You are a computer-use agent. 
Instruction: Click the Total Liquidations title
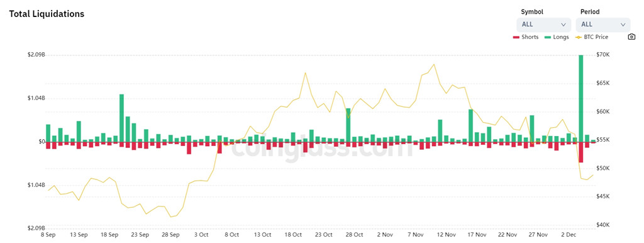(x=47, y=14)
